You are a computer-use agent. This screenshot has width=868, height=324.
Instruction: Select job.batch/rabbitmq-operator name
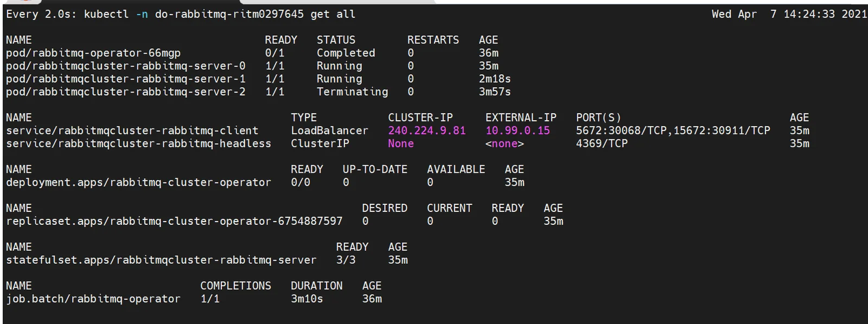pos(93,299)
